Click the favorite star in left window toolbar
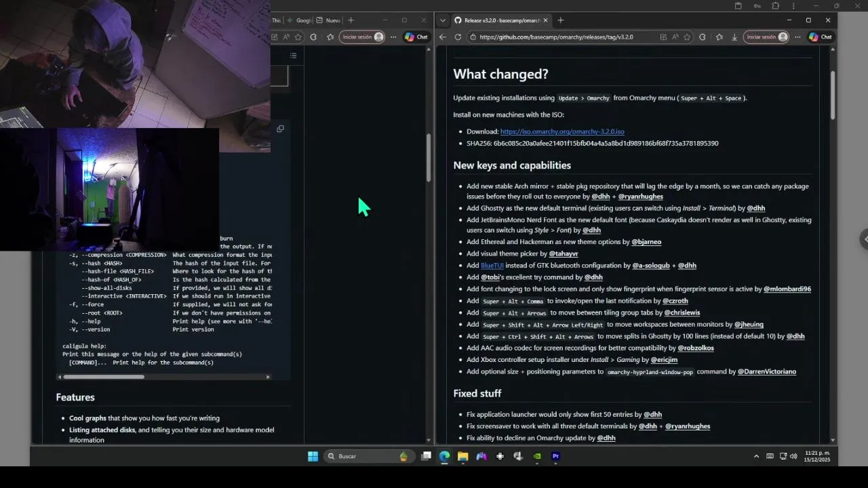 click(298, 37)
